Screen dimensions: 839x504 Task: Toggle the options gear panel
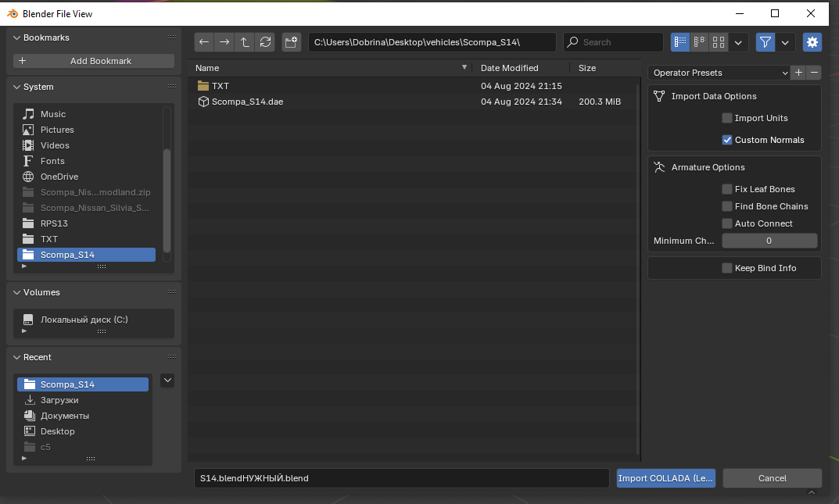[x=812, y=42]
